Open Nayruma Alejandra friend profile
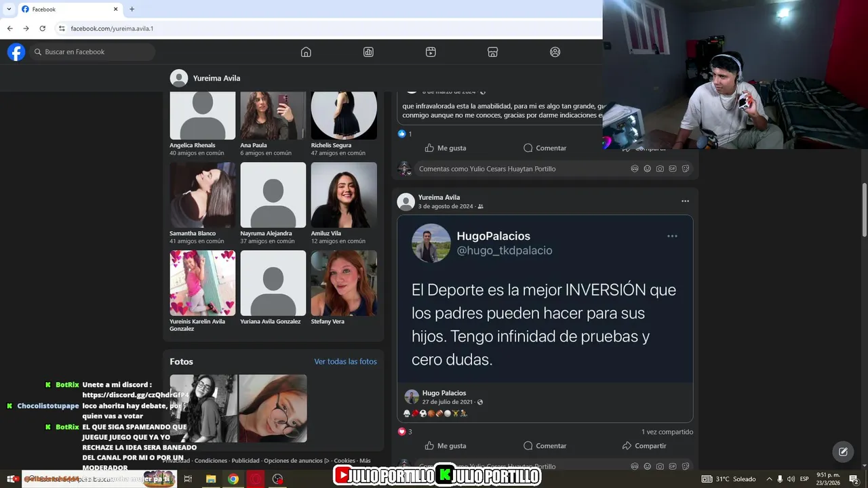 coord(273,195)
